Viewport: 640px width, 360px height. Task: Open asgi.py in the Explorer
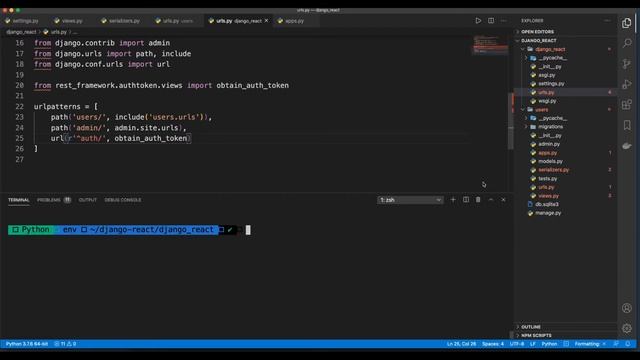pyautogui.click(x=547, y=75)
